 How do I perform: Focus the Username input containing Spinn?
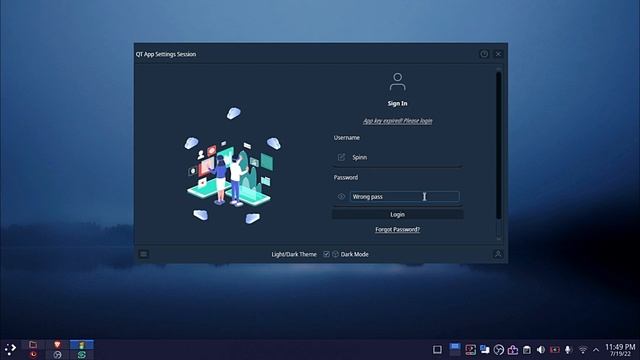[x=406, y=157]
